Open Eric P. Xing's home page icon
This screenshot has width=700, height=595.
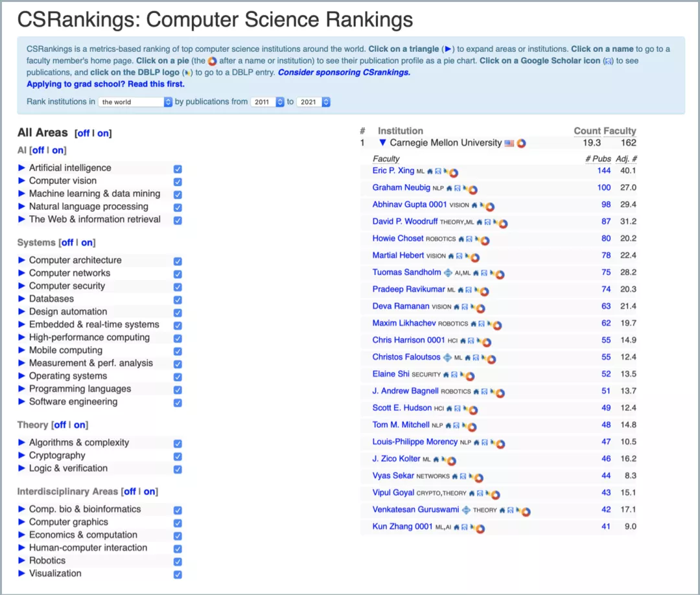tap(430, 171)
